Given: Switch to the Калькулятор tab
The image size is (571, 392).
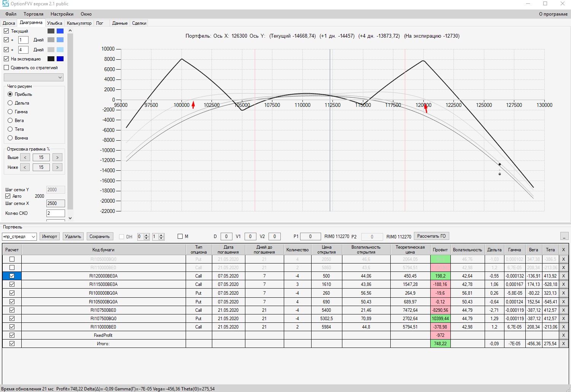Looking at the screenshot, I should [x=79, y=23].
